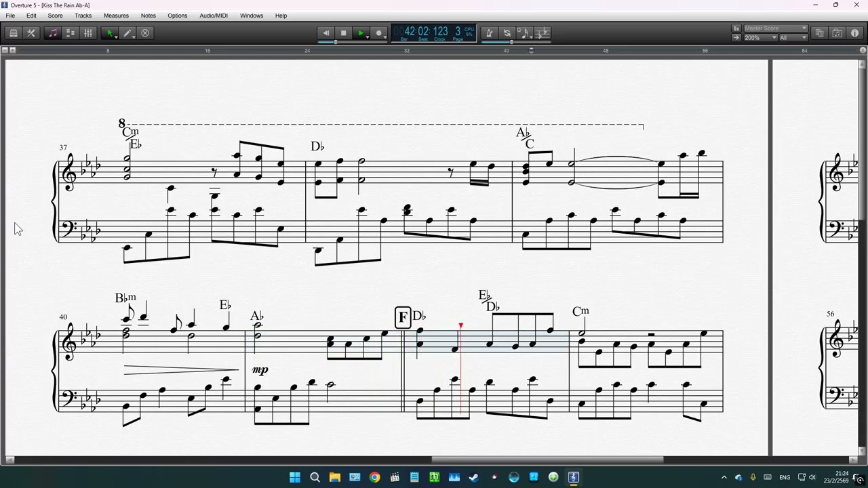Screen dimensions: 868x488
Task: Open the volume control in system tray
Action: click(812, 477)
